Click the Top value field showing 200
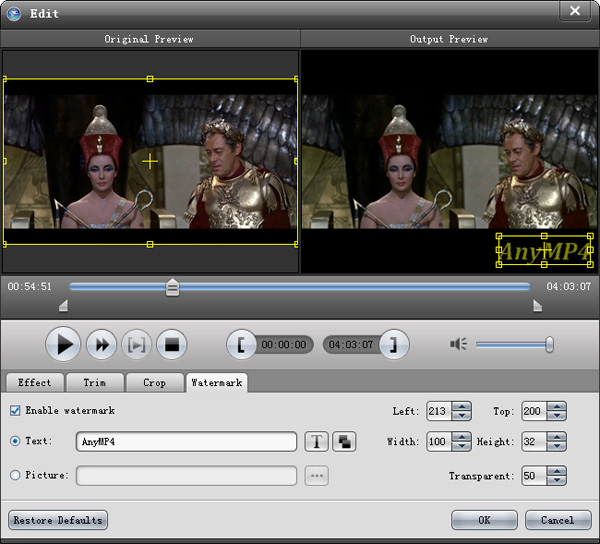Image resolution: width=600 pixels, height=544 pixels. click(x=534, y=411)
